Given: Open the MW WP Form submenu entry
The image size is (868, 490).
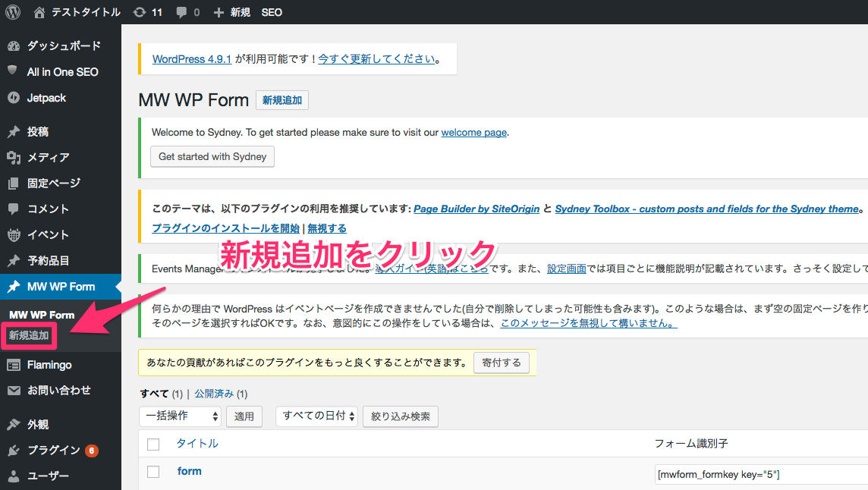Looking at the screenshot, I should (x=42, y=315).
